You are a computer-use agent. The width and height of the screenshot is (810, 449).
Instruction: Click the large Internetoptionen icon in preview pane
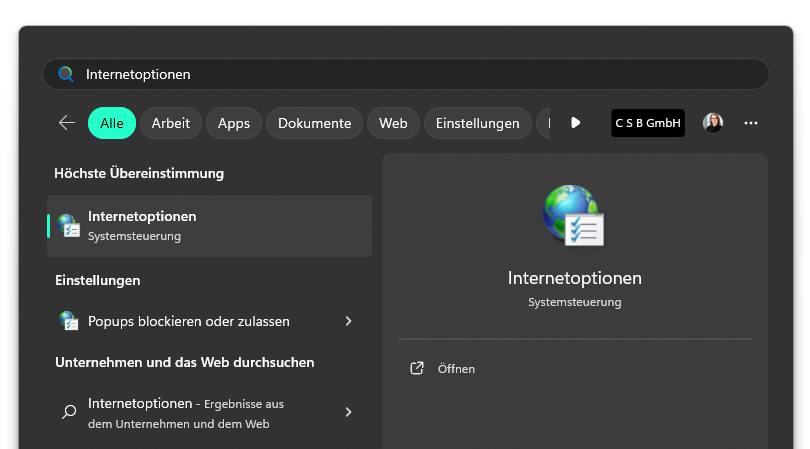573,215
